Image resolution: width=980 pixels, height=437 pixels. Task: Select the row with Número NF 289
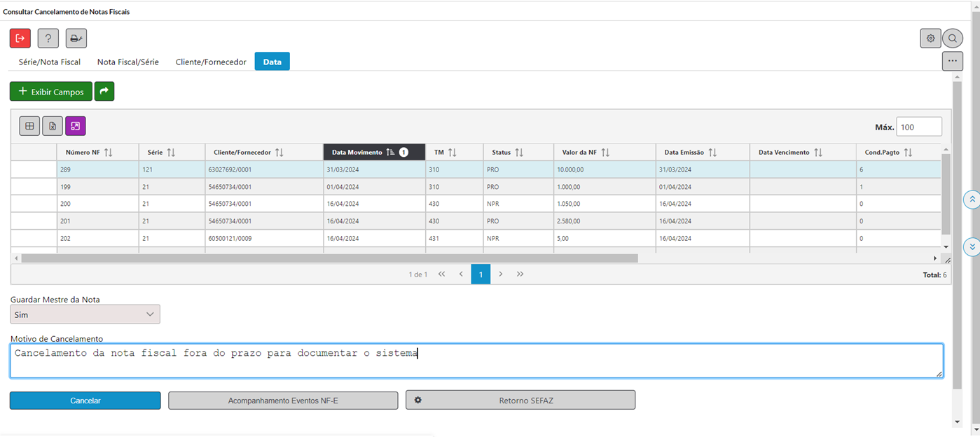476,169
